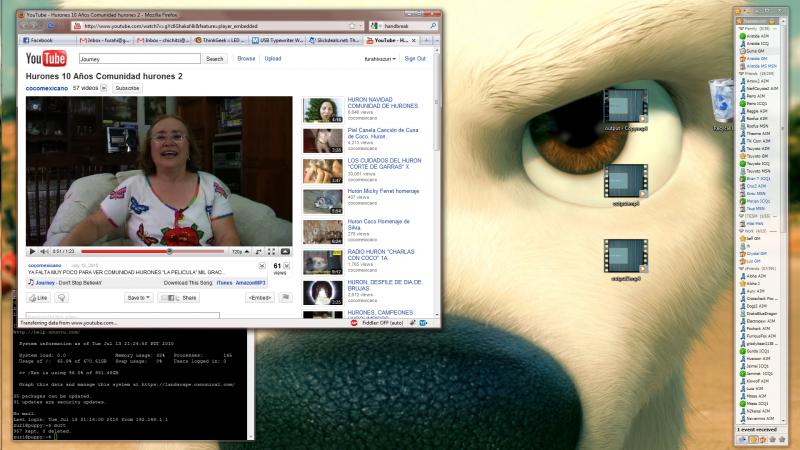Flag the video with the flag icon
The height and width of the screenshot is (450, 800).
[285, 298]
